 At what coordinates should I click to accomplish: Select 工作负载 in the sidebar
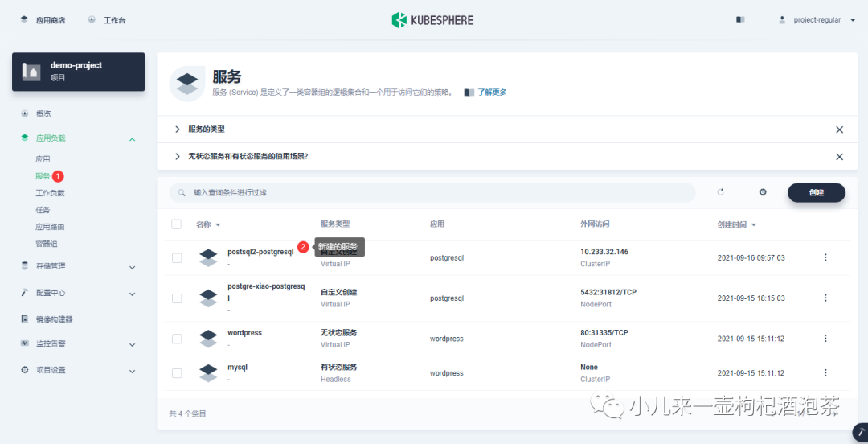[x=50, y=193]
